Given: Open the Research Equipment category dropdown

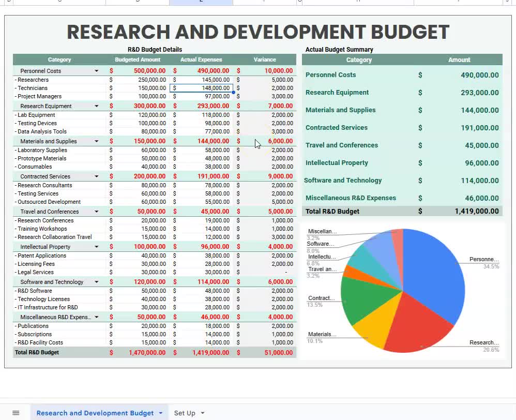Looking at the screenshot, I should (x=97, y=106).
